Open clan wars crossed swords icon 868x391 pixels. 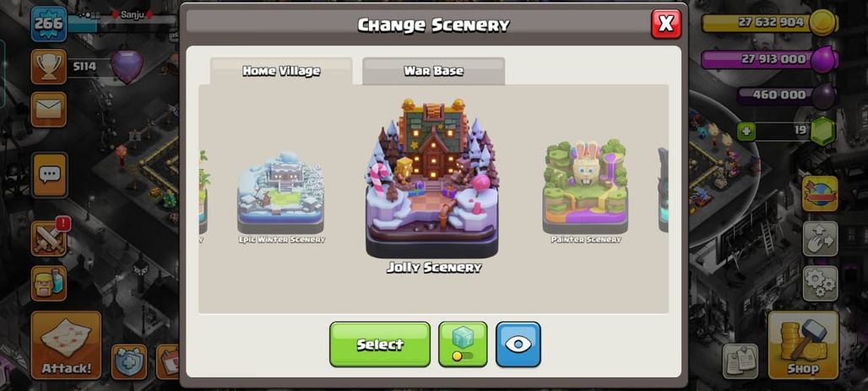[49, 238]
